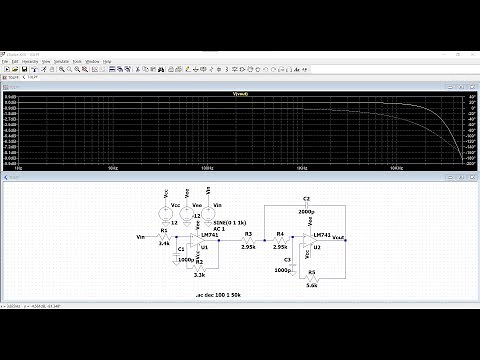Screen dimensions: 480x360
Task: Tile the windows with the Tile icon
Action: click(112, 69)
